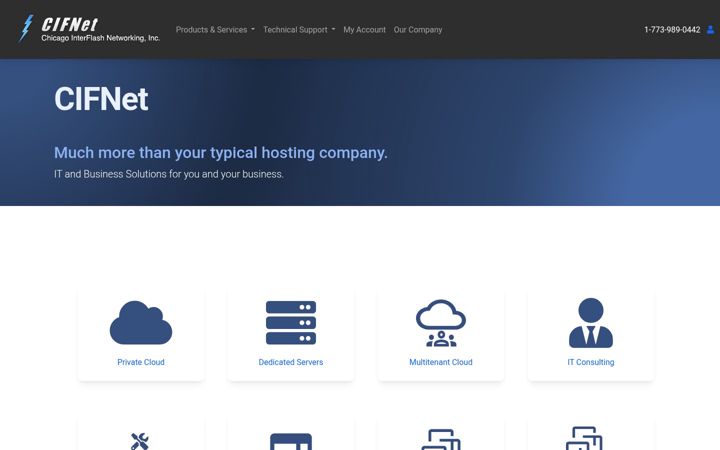Go to My Account in navigation

[365, 29]
